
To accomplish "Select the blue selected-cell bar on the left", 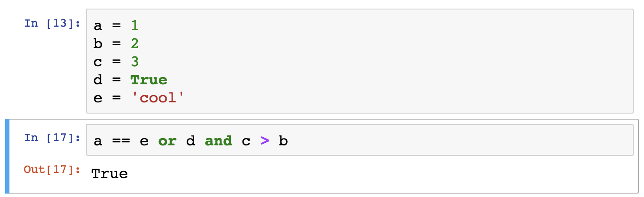I will pyautogui.click(x=7, y=156).
